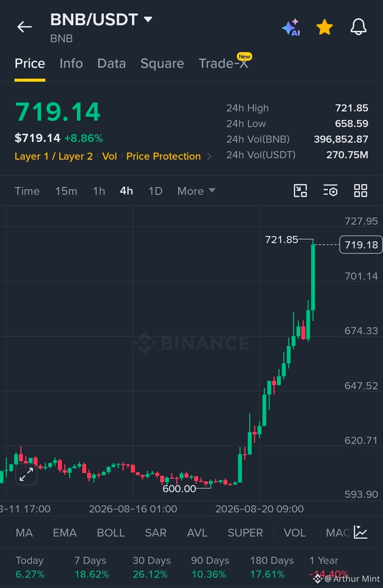Viewport: 383px width, 588px height.
Task: Click the 600.00 low marker on chart
Action: 179,489
